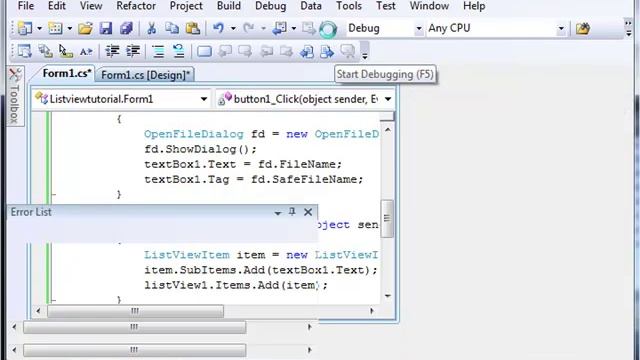Go to next bookmark in current document
This screenshot has height=360, width=640.
coord(327,51)
